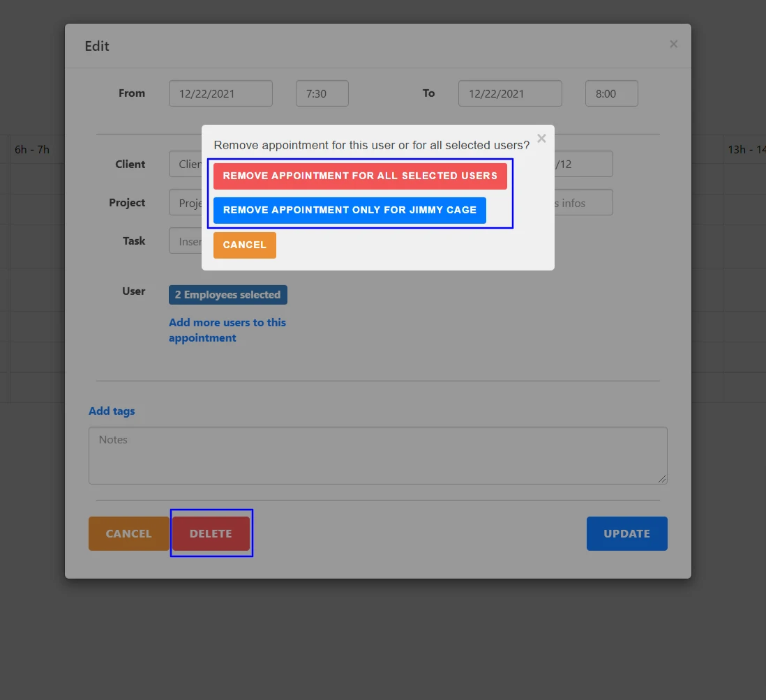Screen dimensions: 766x700
Task: Remove appointment only for Jimmy Cage
Action: pos(350,210)
